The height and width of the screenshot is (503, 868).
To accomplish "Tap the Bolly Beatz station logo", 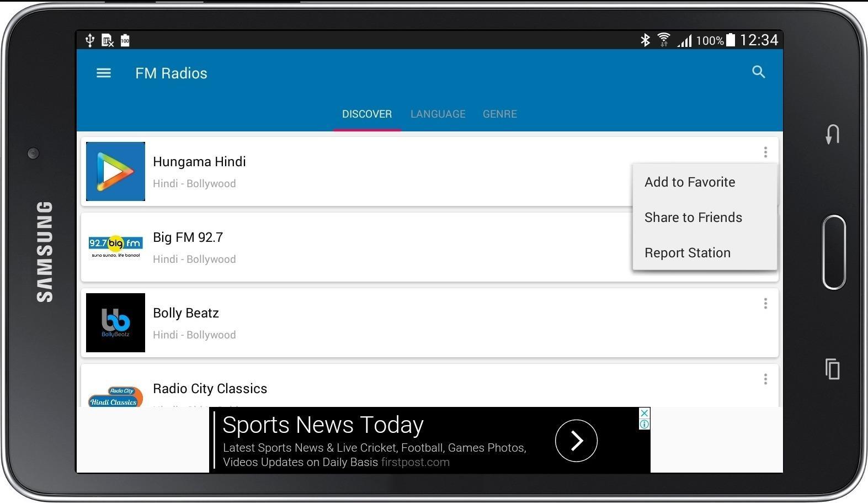I will tap(115, 322).
